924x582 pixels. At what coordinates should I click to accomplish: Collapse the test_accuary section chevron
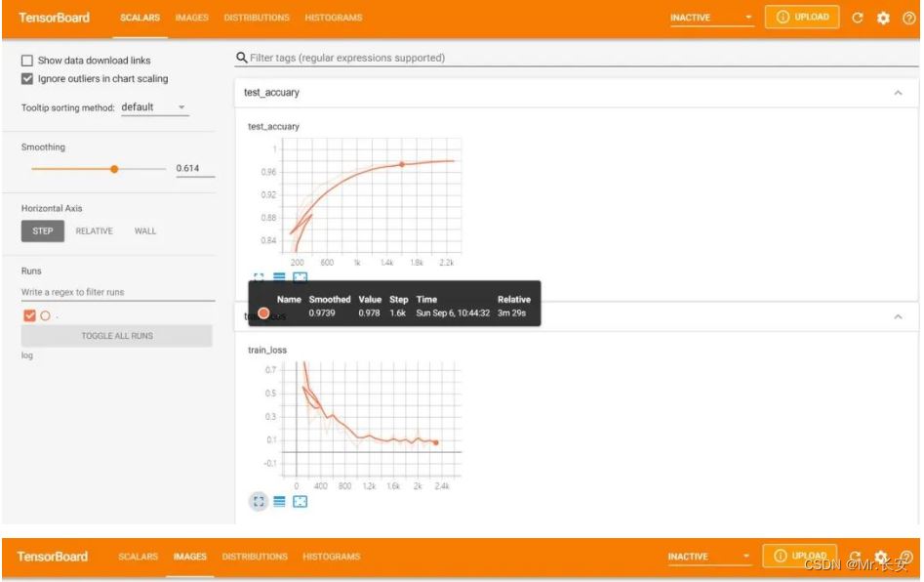[x=898, y=93]
